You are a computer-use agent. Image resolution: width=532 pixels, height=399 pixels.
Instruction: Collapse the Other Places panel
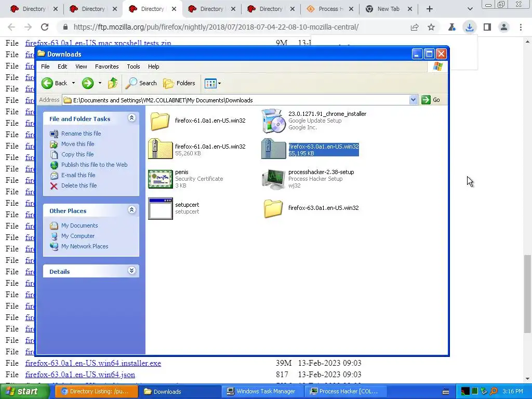click(131, 210)
